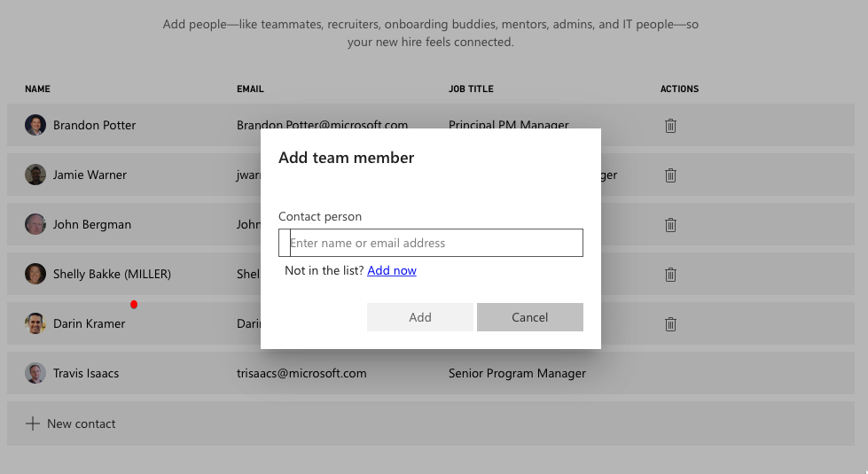This screenshot has width=868, height=474.
Task: Cancel the Add team member dialog
Action: (529, 317)
